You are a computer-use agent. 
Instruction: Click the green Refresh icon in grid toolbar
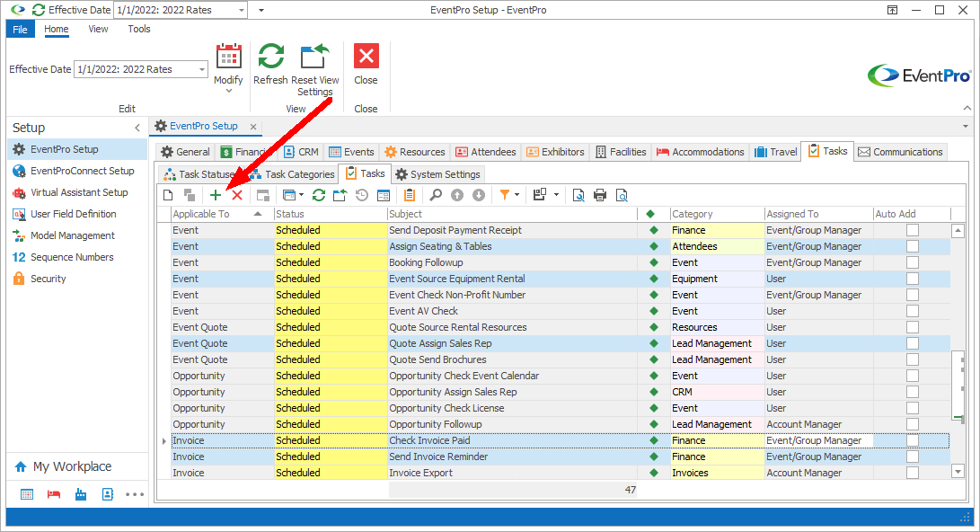(x=319, y=195)
